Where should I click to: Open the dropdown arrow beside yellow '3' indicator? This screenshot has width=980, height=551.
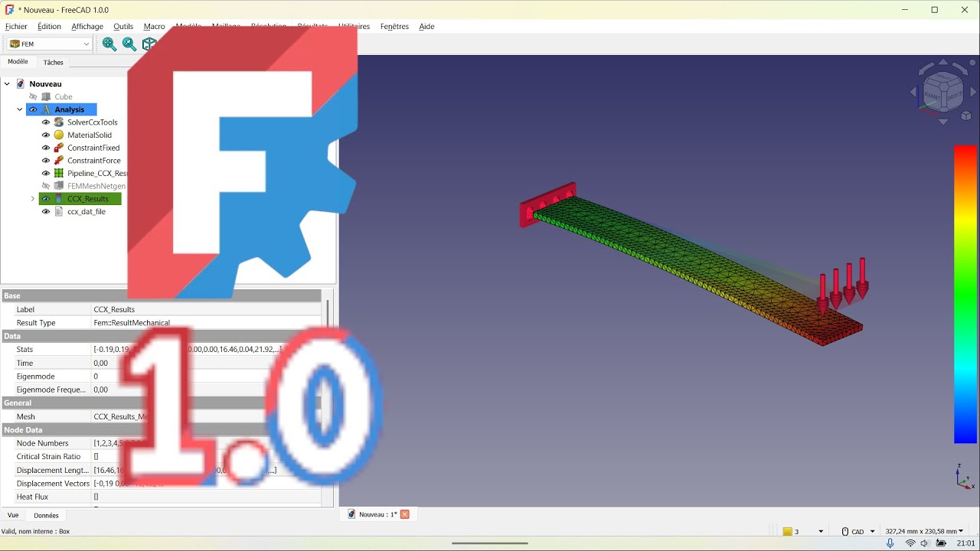pos(821,532)
